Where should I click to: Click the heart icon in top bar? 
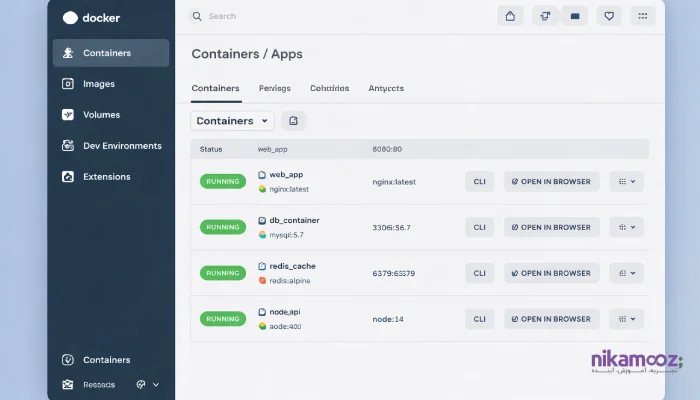[609, 16]
